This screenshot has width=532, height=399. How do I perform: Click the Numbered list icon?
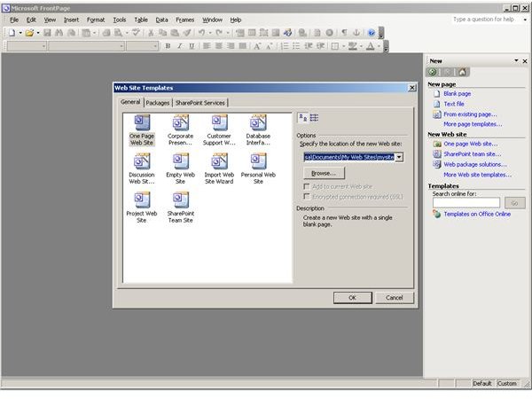[x=285, y=46]
